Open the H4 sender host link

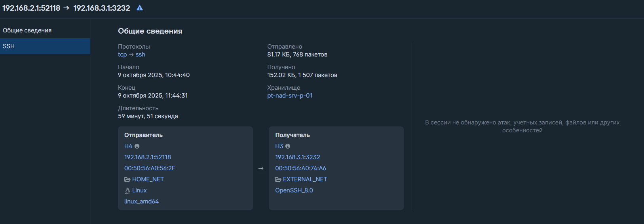[128, 146]
